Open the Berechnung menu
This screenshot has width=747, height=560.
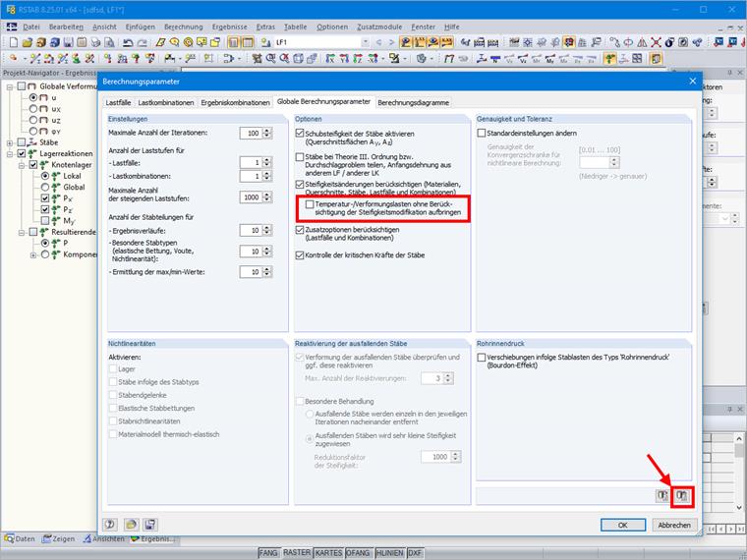(x=184, y=28)
